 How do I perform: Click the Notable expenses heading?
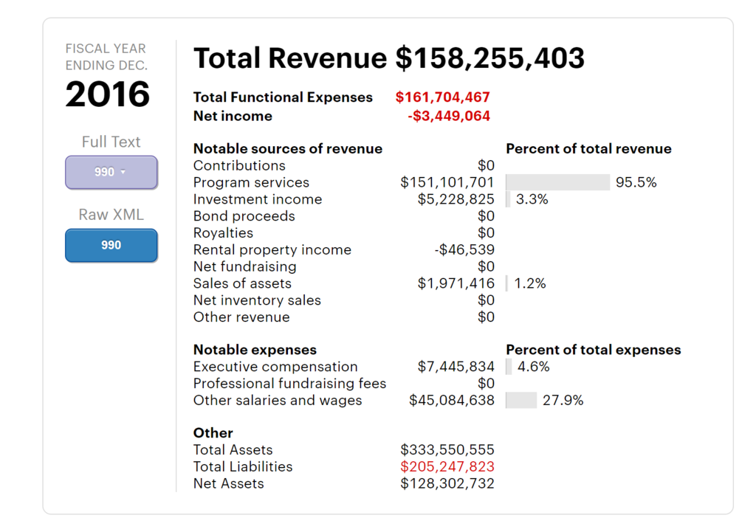[x=255, y=350]
